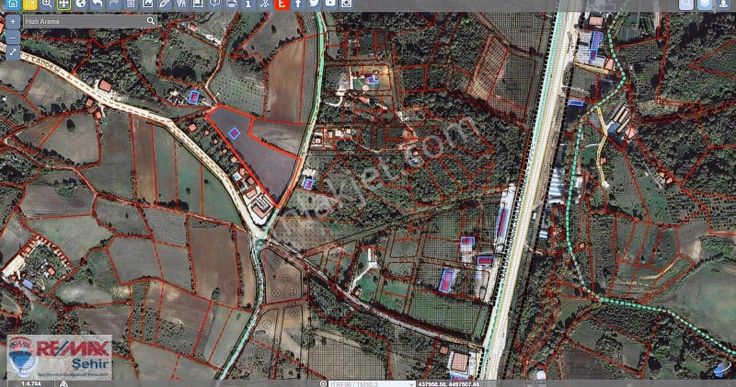
Task: Open the measure (compass) tool
Action: (182, 4)
